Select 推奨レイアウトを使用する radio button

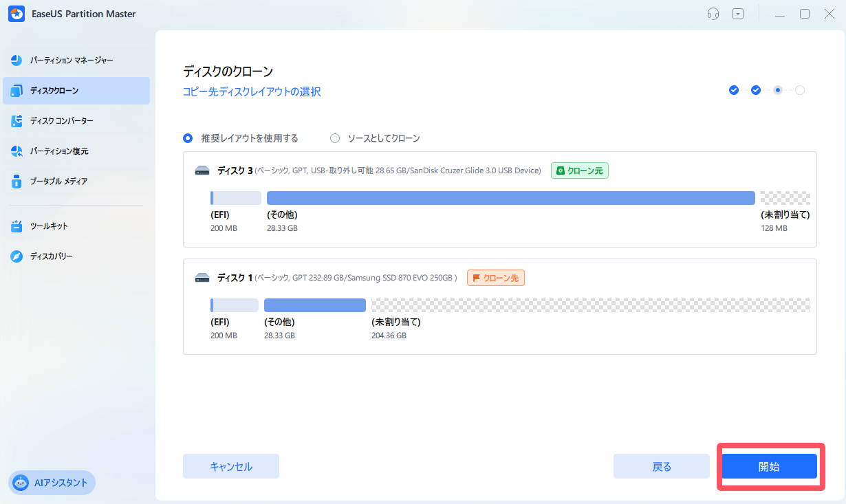click(x=188, y=138)
